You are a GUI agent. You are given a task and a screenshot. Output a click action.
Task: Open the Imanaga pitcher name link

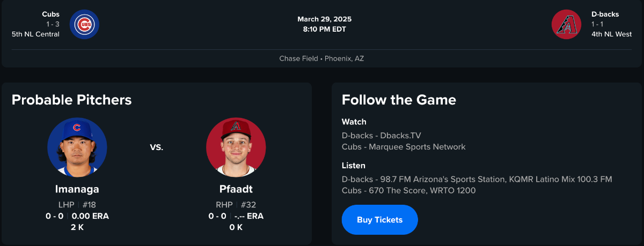click(x=77, y=189)
